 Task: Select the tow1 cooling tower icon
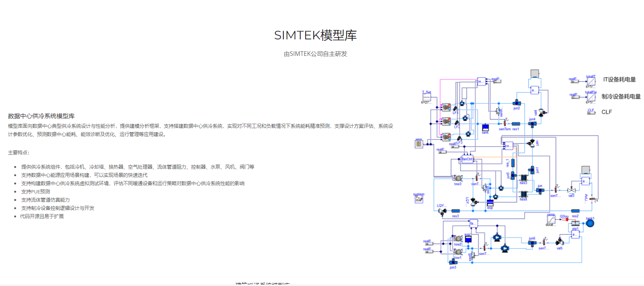click(458, 252)
